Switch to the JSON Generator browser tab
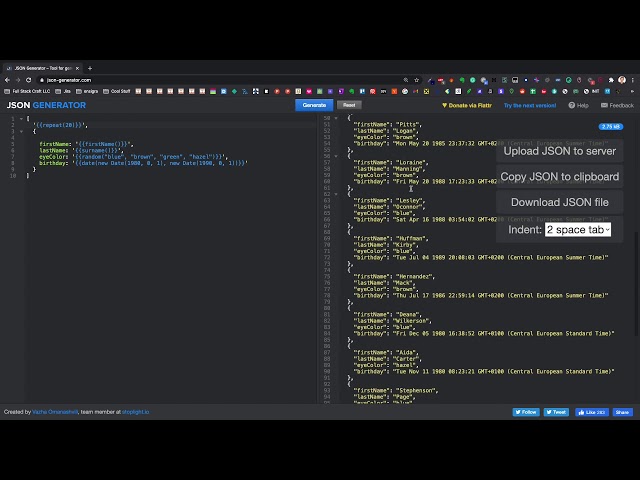The height and width of the screenshot is (480, 640). point(42,68)
